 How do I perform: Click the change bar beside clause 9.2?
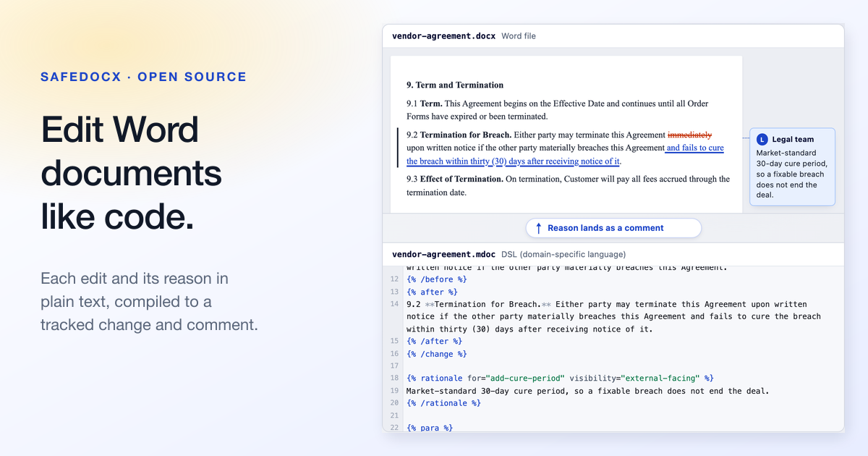pos(398,148)
